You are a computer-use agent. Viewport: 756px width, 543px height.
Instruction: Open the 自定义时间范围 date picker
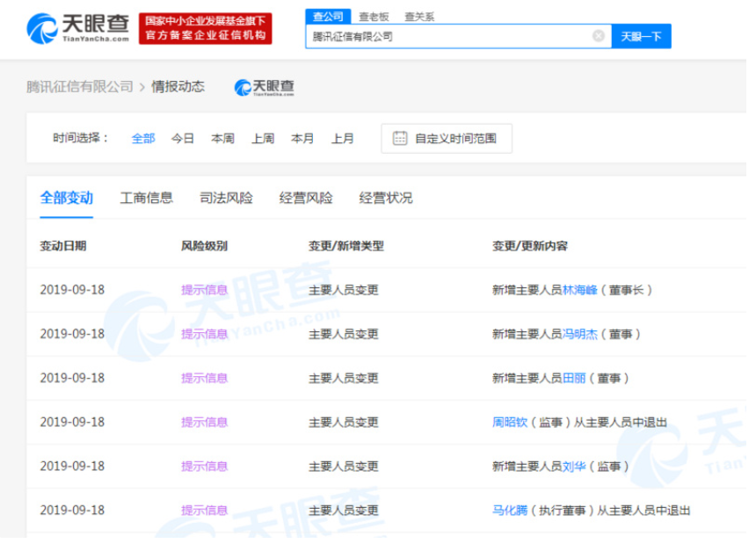click(454, 138)
